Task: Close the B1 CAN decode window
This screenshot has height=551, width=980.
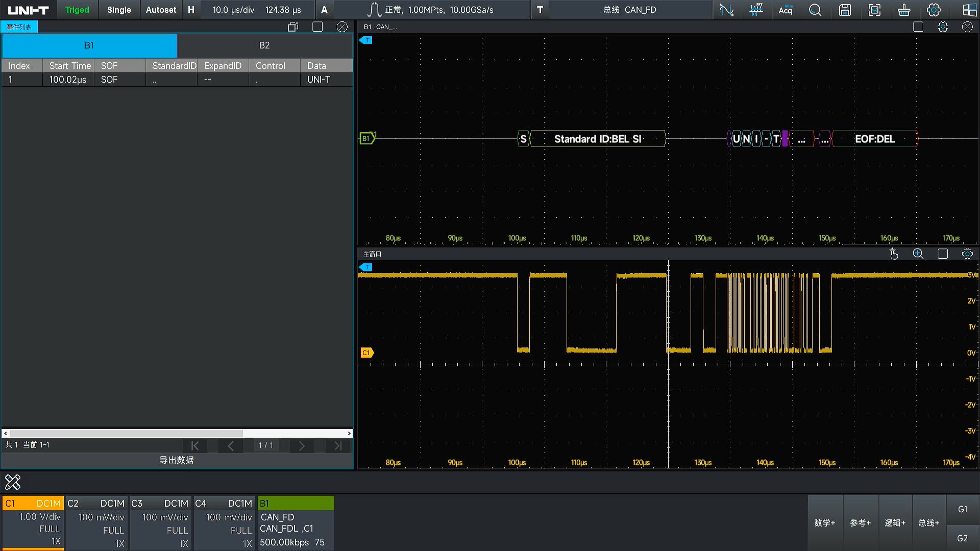Action: coord(967,27)
